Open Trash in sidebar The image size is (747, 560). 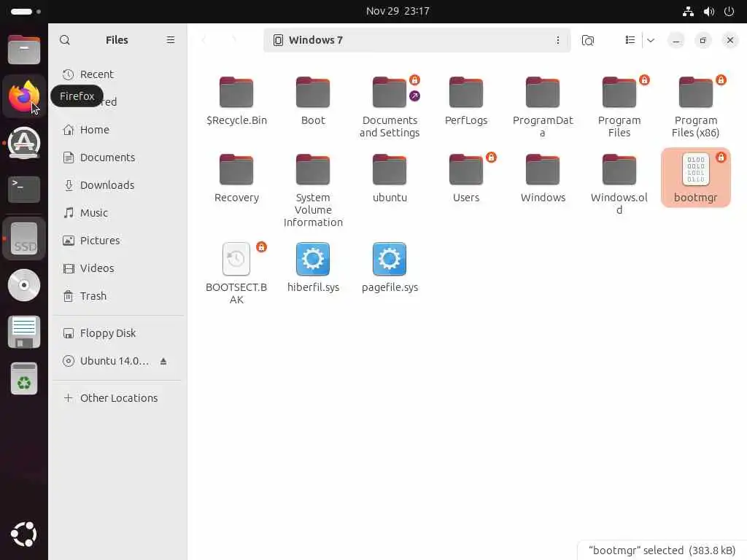tap(117, 296)
